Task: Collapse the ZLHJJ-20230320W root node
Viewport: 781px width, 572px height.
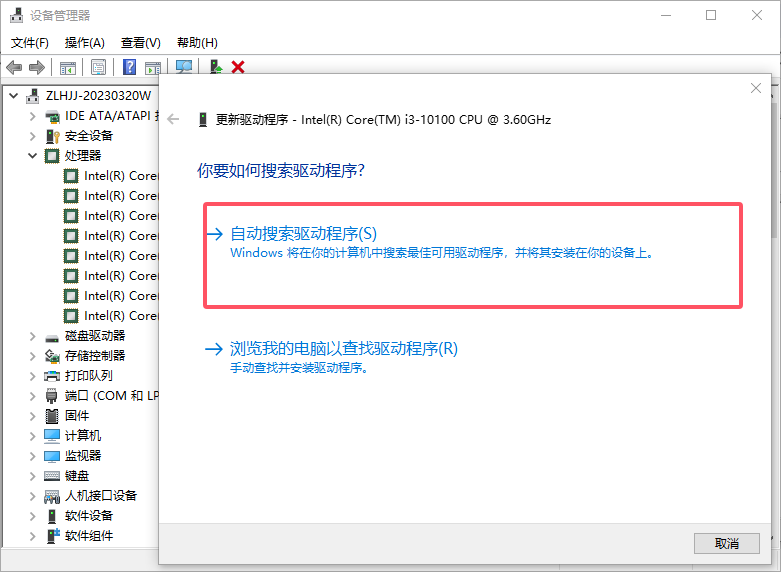Action: [x=14, y=96]
